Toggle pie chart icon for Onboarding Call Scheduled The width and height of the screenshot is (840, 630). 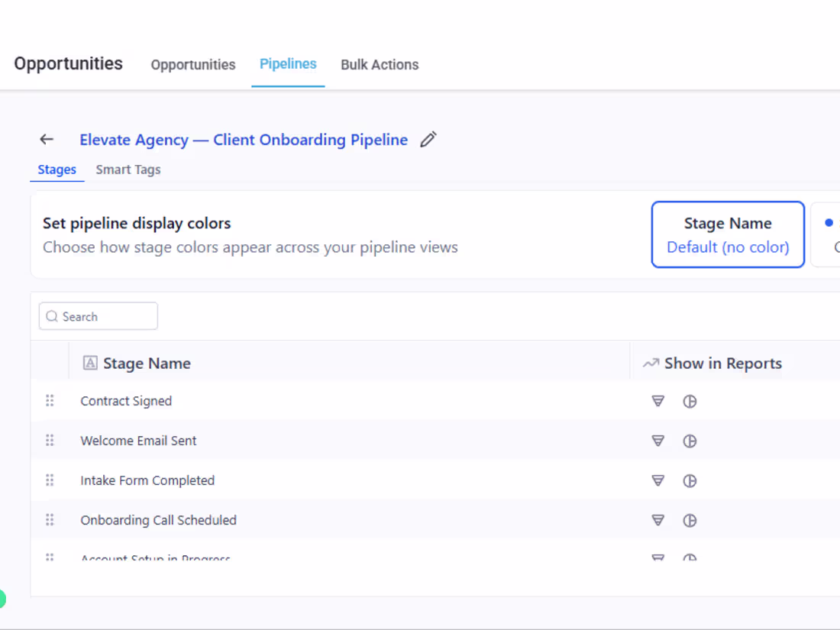tap(690, 520)
